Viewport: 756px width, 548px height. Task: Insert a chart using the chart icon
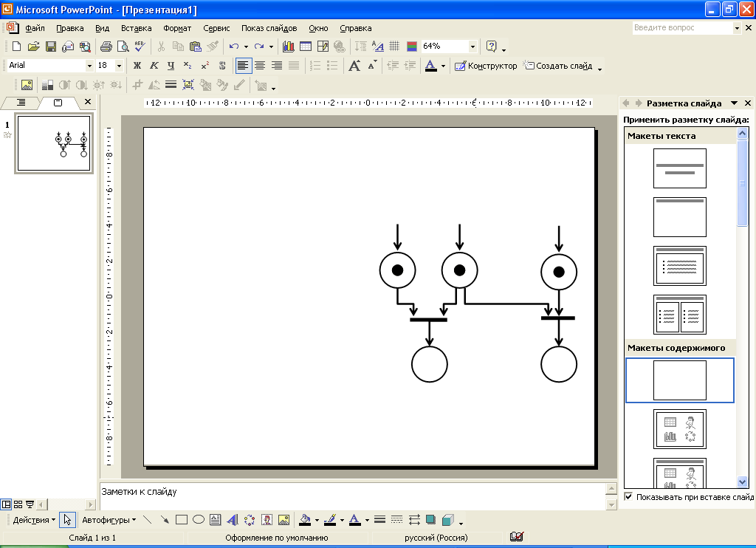tap(288, 47)
